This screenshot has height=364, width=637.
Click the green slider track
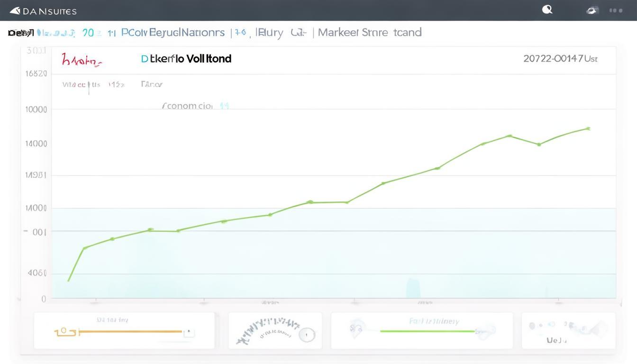pyautogui.click(x=427, y=331)
